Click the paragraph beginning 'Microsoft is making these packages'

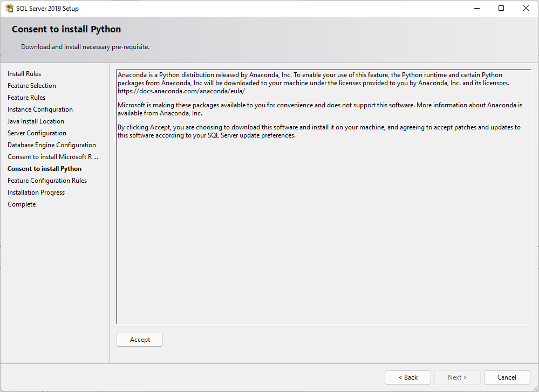320,109
